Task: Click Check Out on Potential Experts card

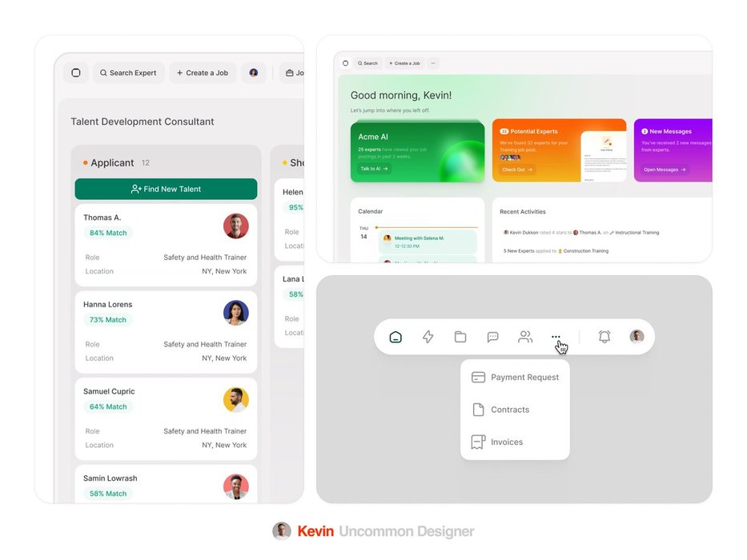Action: point(516,170)
